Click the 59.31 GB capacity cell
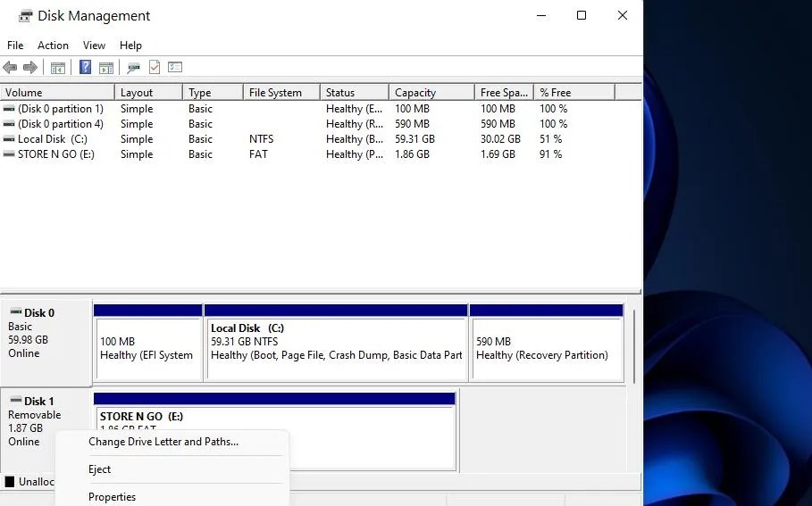812x506 pixels. coord(414,139)
